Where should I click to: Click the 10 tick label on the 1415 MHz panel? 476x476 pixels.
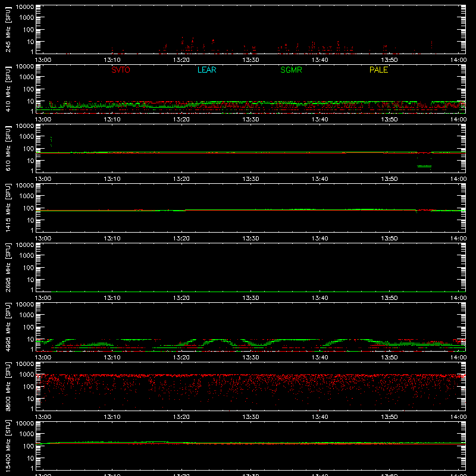click(31, 220)
